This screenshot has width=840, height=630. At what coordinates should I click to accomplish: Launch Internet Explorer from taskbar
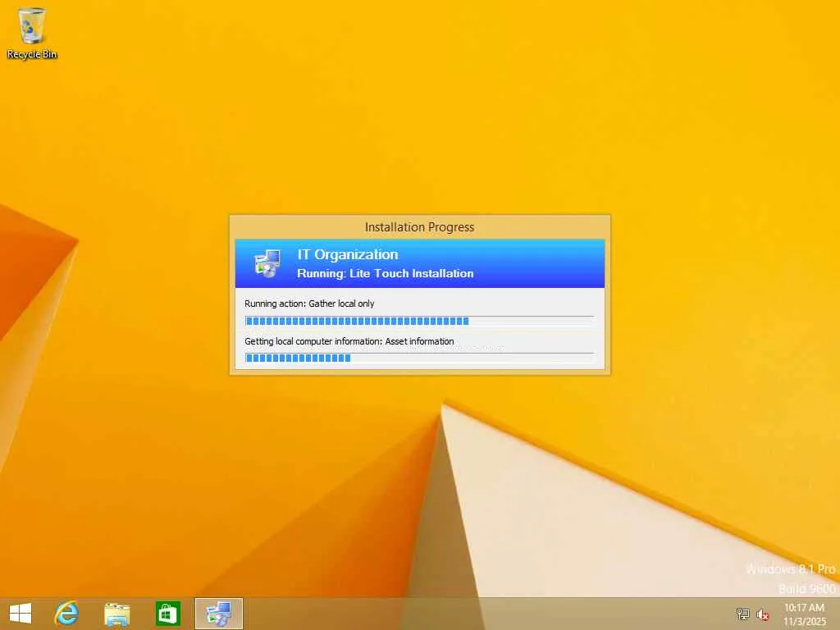67,614
